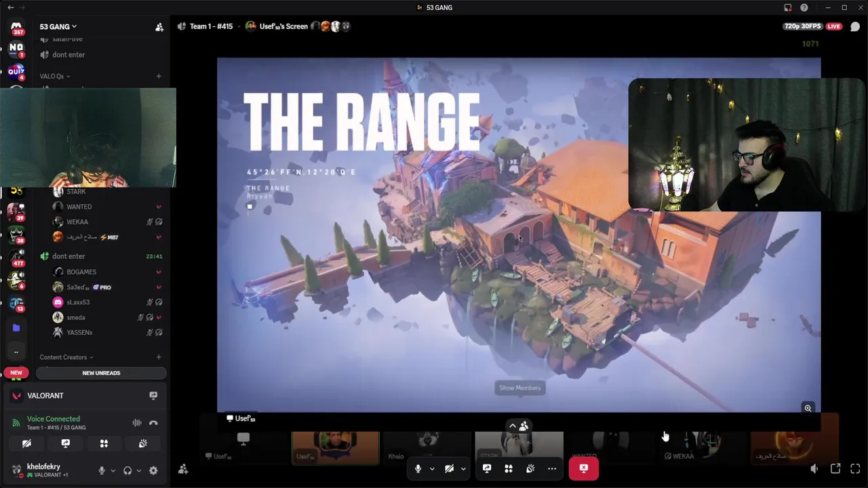Open the 53 GANG server menu
Screen dimensions: 868x488
pos(58,26)
